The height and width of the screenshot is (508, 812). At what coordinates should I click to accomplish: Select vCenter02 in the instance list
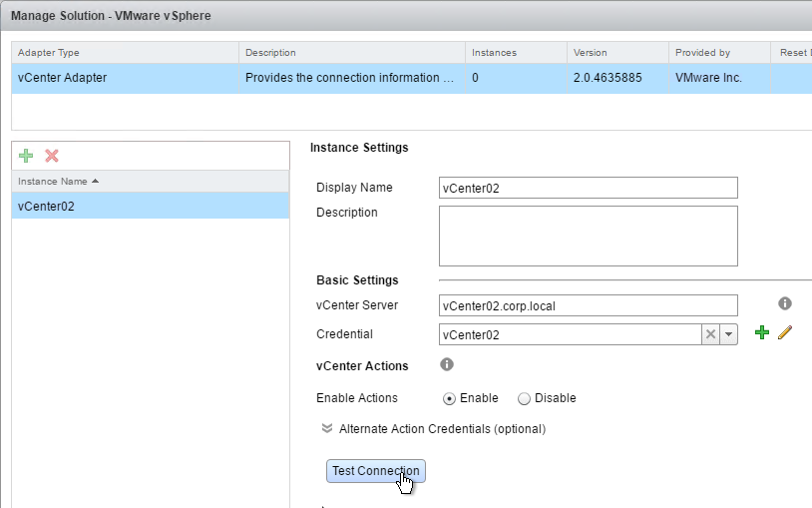tap(150, 207)
